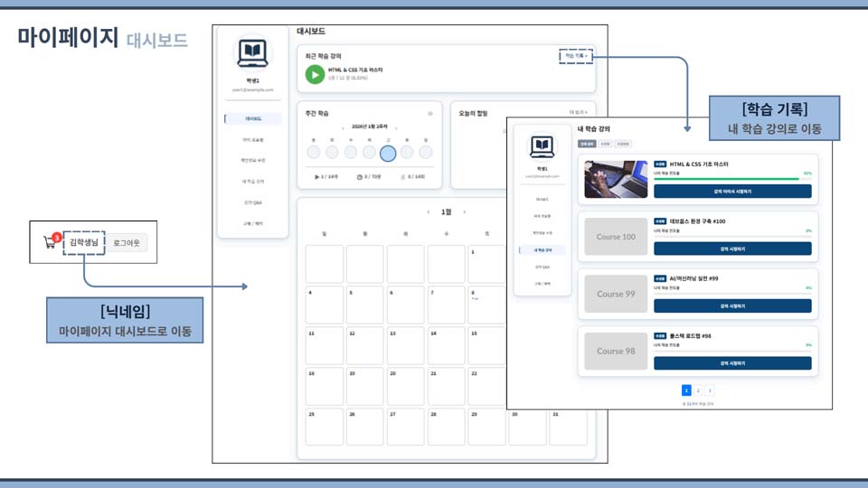Go to previous month in calendar

tap(428, 212)
